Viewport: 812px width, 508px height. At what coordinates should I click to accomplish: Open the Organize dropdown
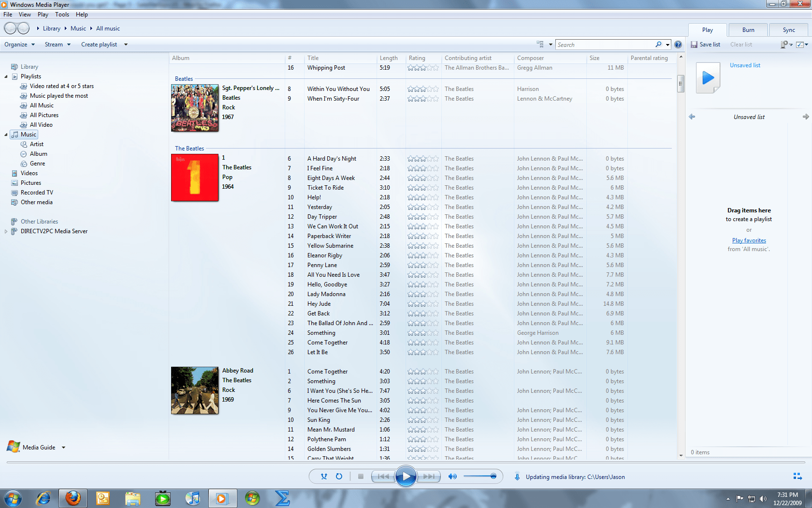tap(19, 45)
